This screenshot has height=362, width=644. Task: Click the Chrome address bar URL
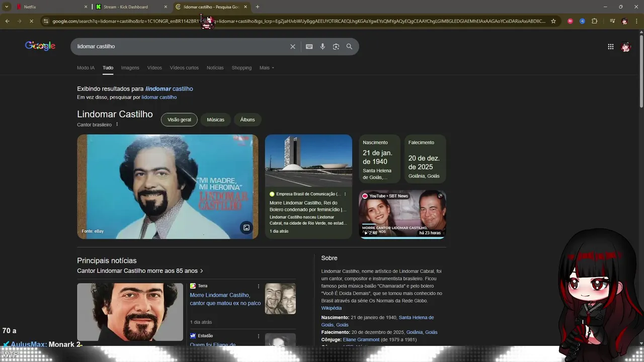[299, 21]
